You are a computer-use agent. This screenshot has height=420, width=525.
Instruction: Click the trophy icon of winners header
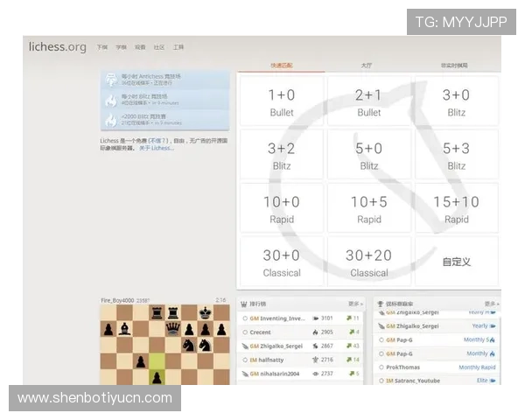[381, 304]
